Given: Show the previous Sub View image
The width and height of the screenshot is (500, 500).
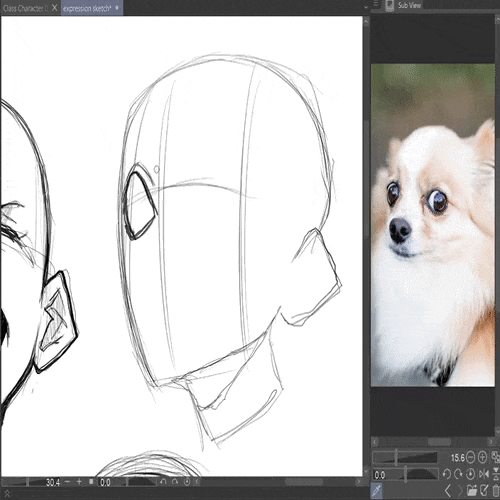Looking at the screenshot, I should (x=448, y=491).
